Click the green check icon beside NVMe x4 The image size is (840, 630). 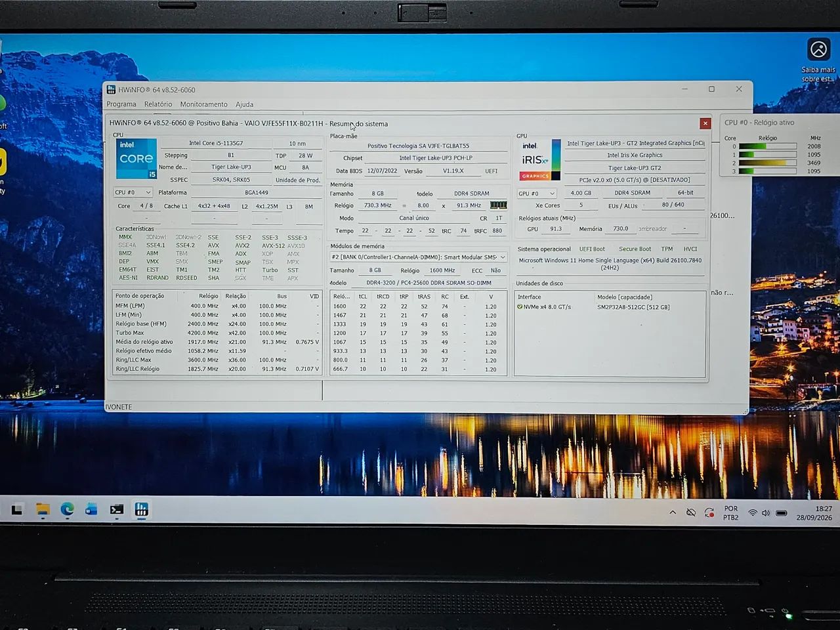tap(520, 306)
